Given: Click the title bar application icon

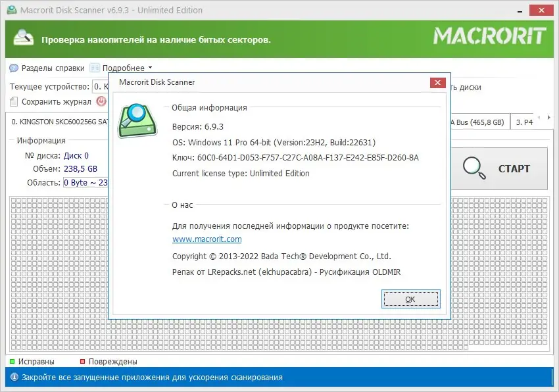Looking at the screenshot, I should 12,10.
